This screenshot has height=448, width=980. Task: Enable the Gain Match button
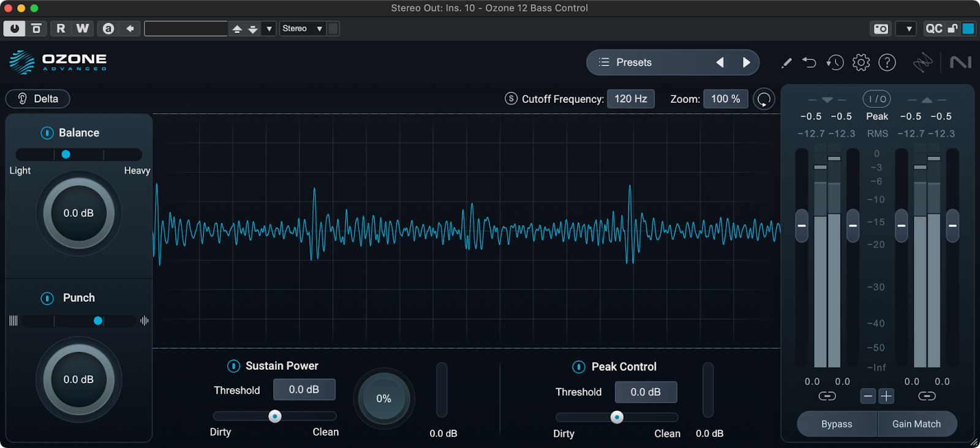[916, 424]
